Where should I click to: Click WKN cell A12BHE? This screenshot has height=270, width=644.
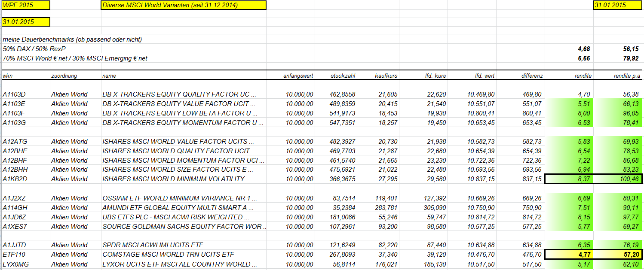click(15, 151)
